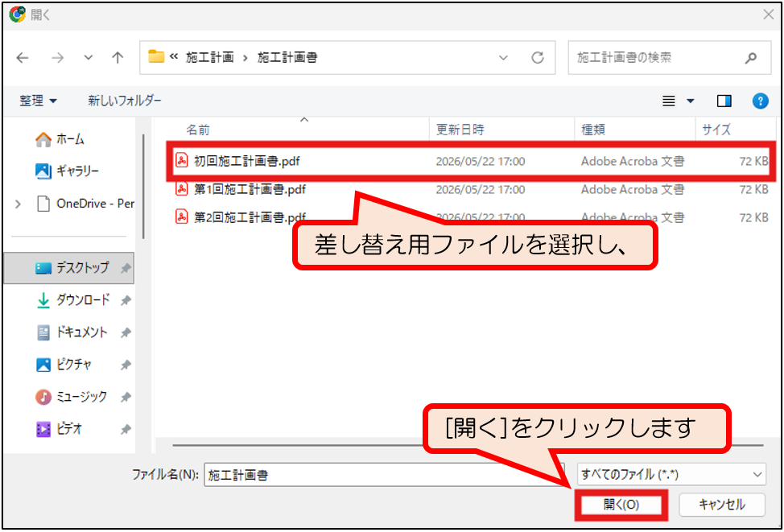Click the navigation pane vertical scrollbar

coord(144,187)
